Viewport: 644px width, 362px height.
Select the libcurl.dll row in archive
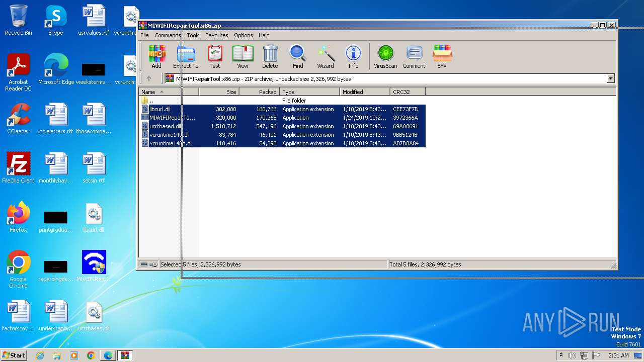282,109
